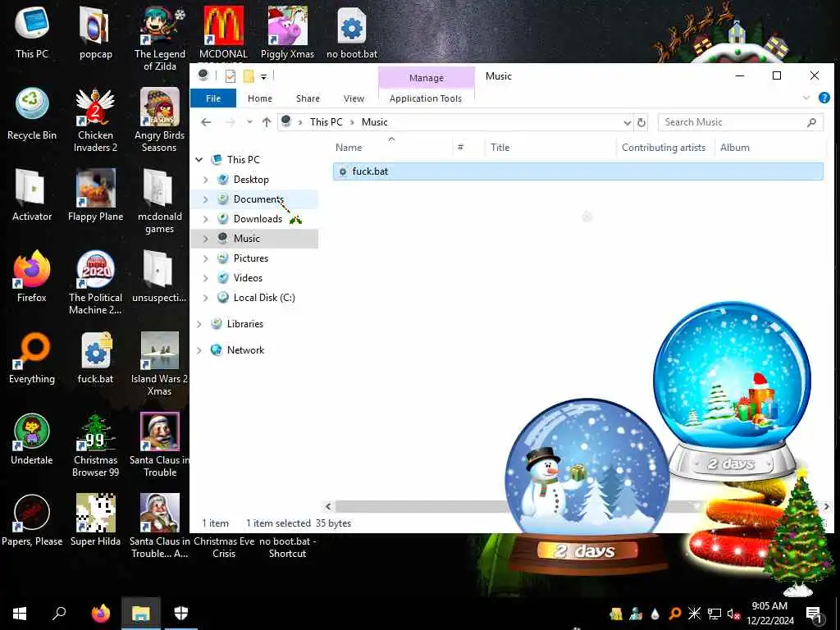Screen dimensions: 840x630
Task: Expand the Desktop tree node
Action: [206, 180]
